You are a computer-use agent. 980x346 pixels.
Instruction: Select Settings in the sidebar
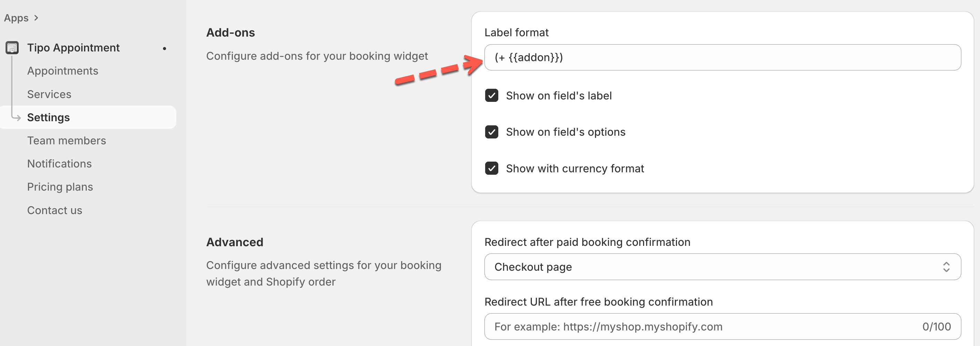click(48, 117)
